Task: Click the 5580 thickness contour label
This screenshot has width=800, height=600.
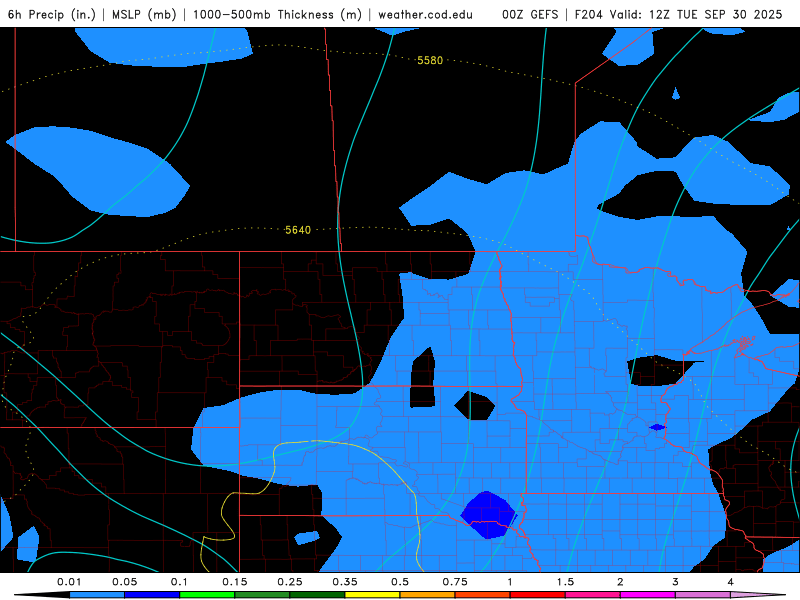Action: [x=430, y=60]
